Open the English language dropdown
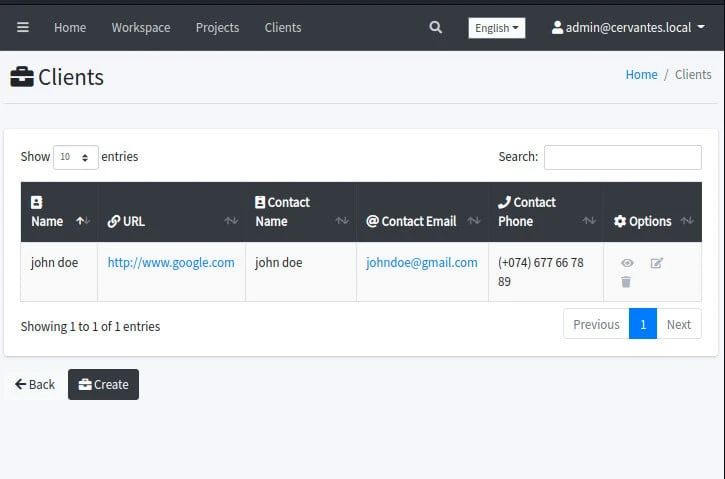The height and width of the screenshot is (479, 725). (x=496, y=28)
